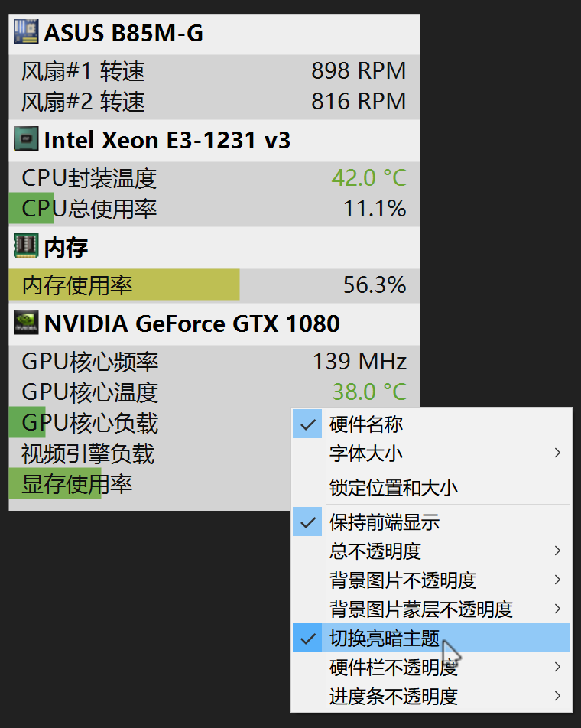Click the 显存使用率 green progress bar
Image resolution: width=581 pixels, height=728 pixels.
pyautogui.click(x=55, y=484)
